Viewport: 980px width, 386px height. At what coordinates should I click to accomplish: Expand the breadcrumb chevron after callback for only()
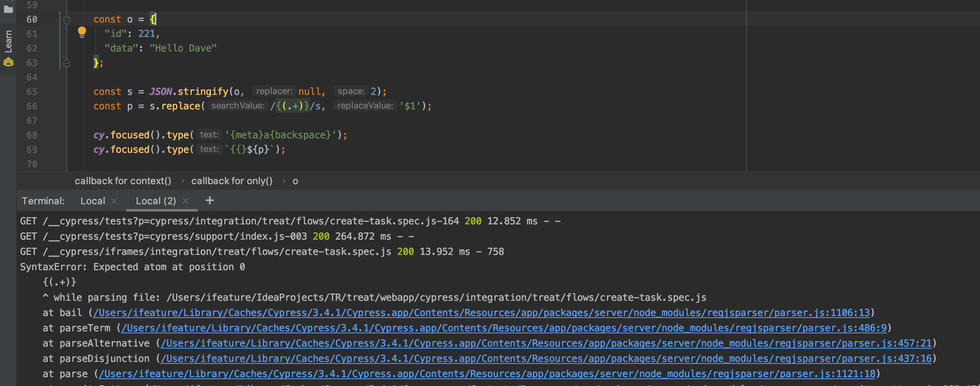tap(284, 181)
